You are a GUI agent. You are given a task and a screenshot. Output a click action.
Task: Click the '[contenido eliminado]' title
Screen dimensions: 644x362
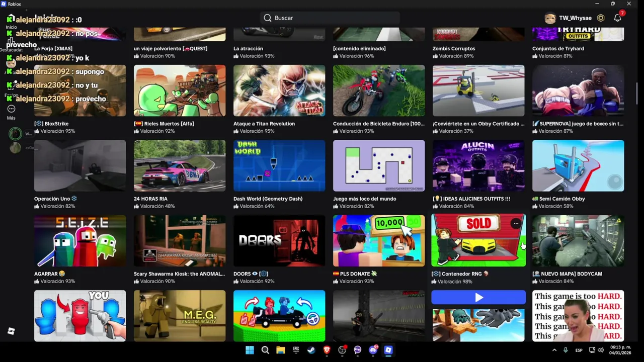click(359, 49)
